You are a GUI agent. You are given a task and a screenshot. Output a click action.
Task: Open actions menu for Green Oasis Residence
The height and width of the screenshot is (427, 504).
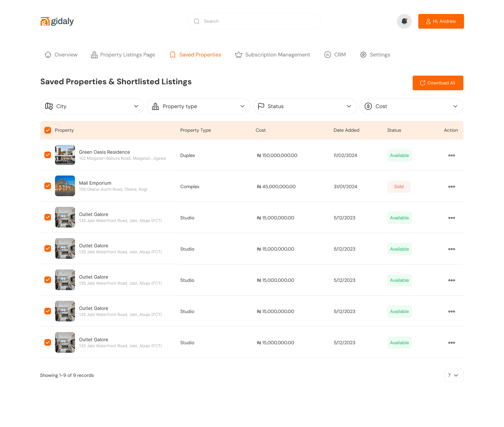pos(452,156)
